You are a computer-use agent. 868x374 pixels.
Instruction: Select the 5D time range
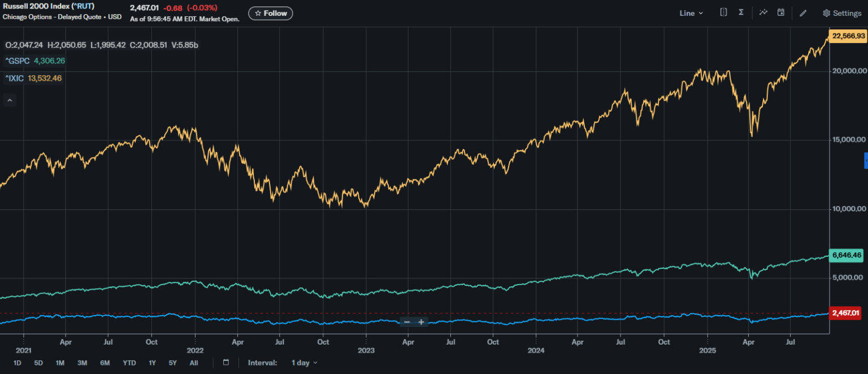(x=37, y=363)
